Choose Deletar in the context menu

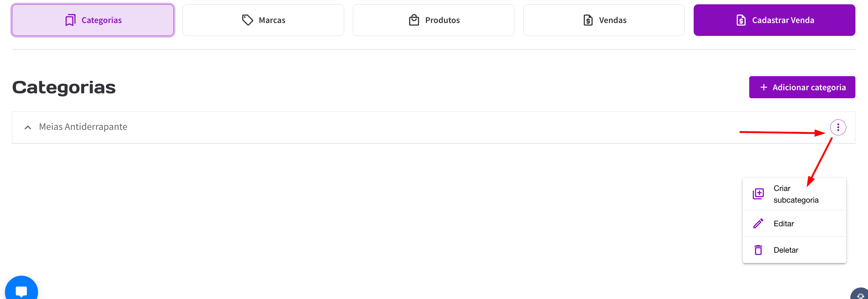pyautogui.click(x=786, y=250)
